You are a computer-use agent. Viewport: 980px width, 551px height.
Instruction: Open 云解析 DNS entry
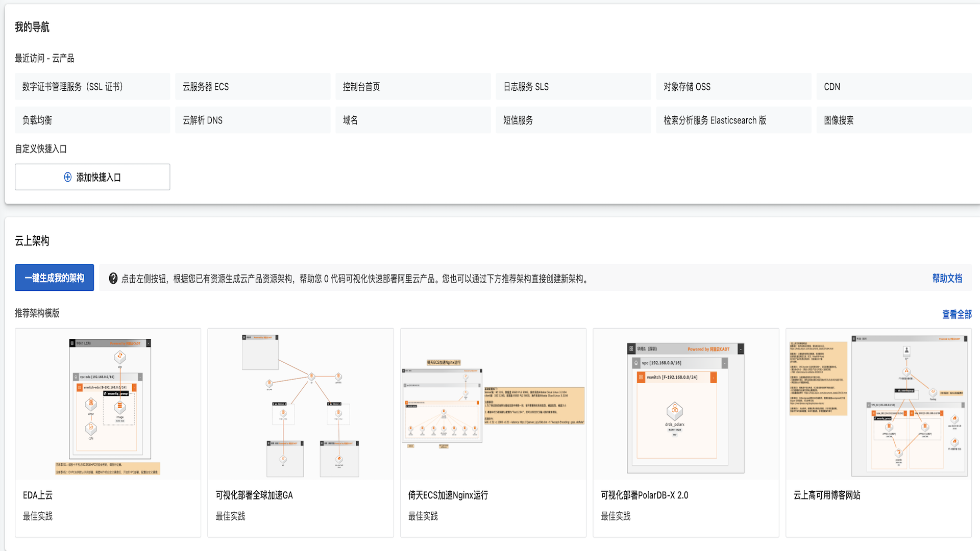(x=203, y=120)
